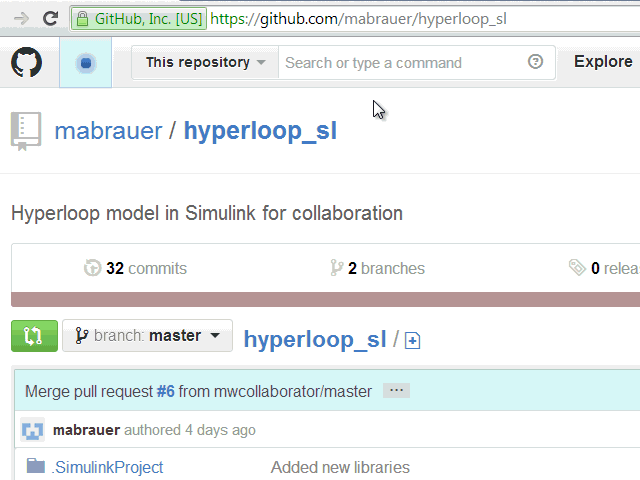Screen dimensions: 640x480
Task: Click the mabrauer avatar image
Action: (33, 430)
